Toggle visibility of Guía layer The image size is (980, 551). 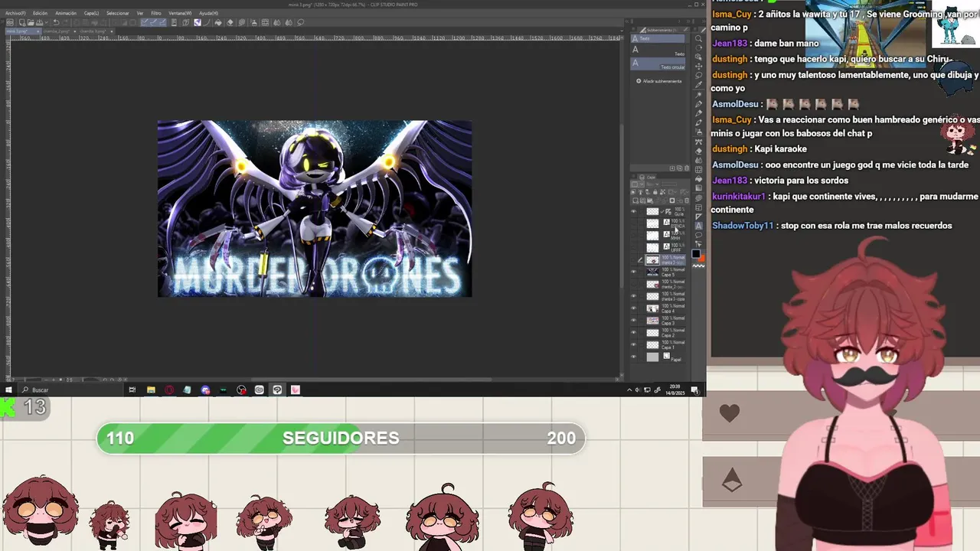[x=633, y=211]
